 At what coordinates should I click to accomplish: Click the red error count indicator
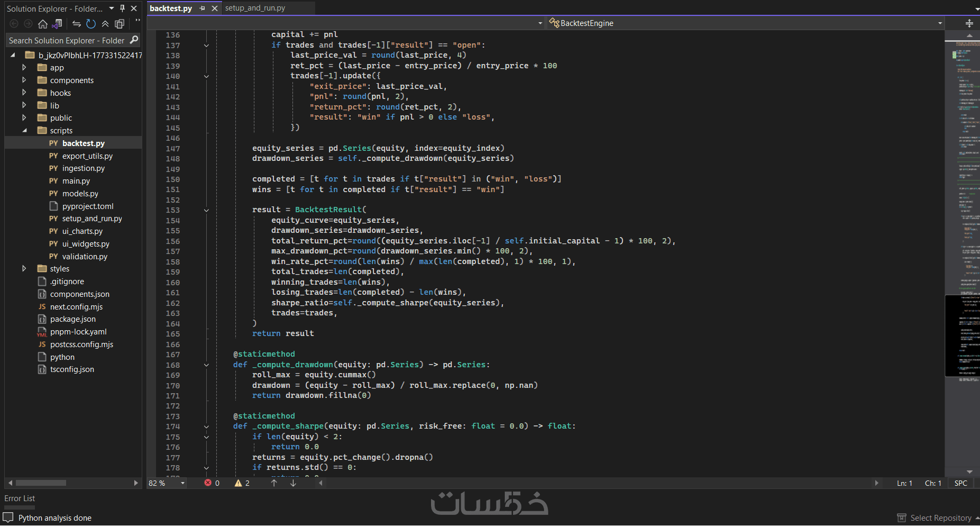[x=212, y=483]
